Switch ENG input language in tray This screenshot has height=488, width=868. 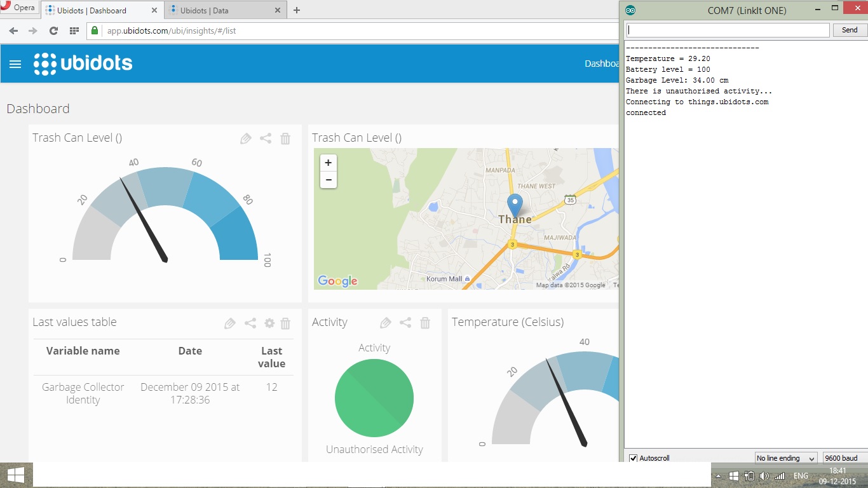pyautogui.click(x=801, y=476)
